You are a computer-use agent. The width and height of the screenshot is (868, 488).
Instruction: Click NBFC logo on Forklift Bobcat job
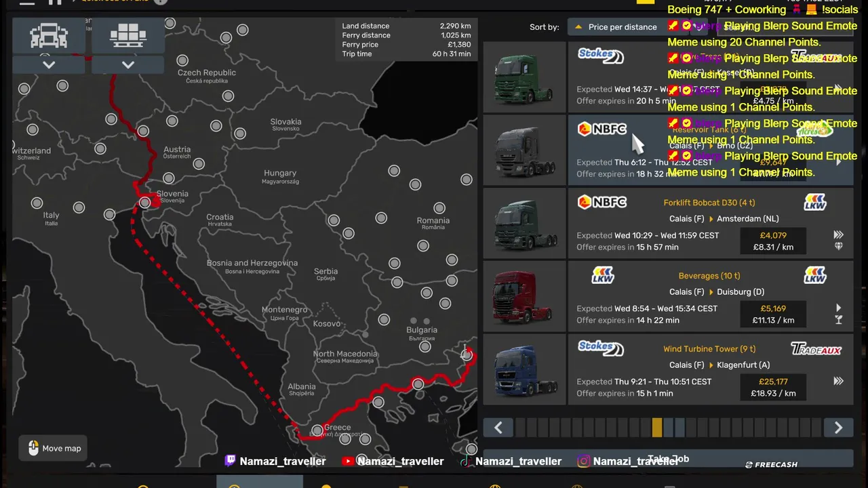[602, 202]
